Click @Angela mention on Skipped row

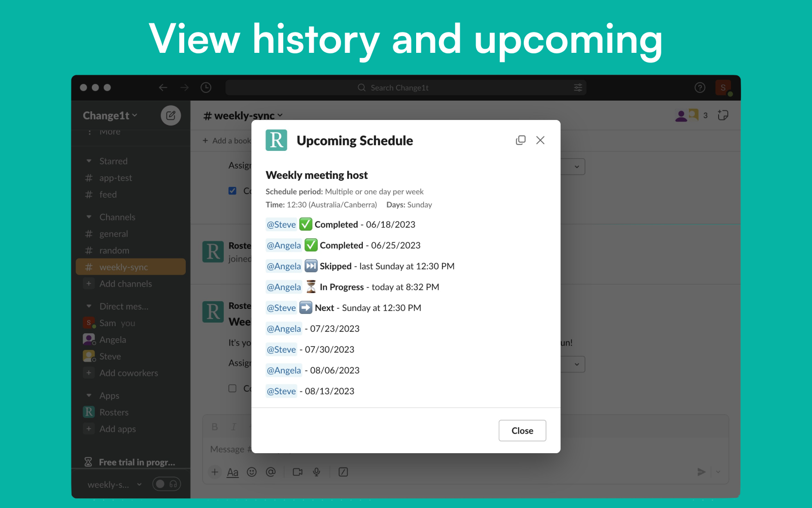[x=284, y=266]
